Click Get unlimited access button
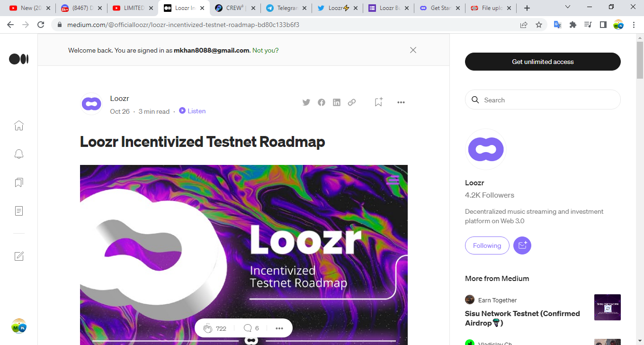The height and width of the screenshot is (345, 644). coord(543,62)
